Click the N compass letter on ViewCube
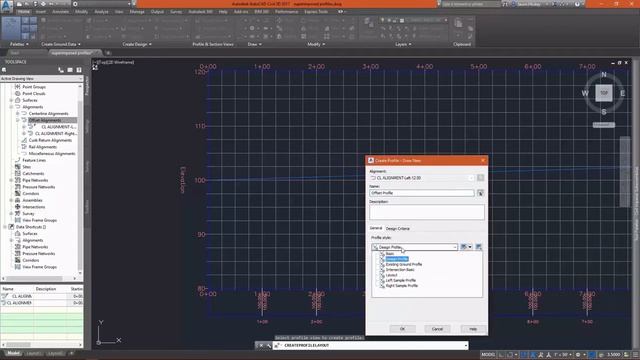This screenshot has width=640, height=360. tap(604, 75)
